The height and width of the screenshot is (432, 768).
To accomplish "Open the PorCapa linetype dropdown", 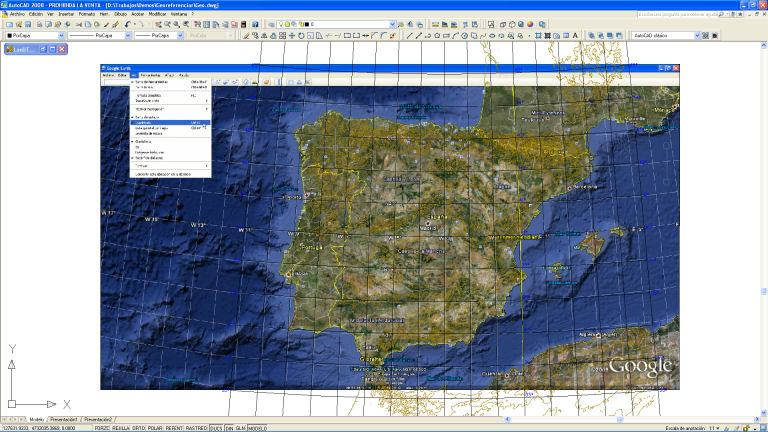I will tap(128, 36).
